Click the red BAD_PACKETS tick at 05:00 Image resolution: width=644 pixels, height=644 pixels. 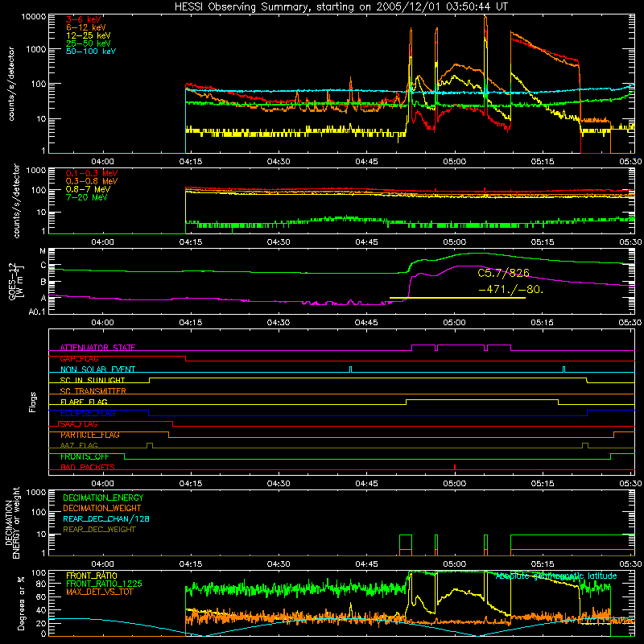click(x=455, y=467)
